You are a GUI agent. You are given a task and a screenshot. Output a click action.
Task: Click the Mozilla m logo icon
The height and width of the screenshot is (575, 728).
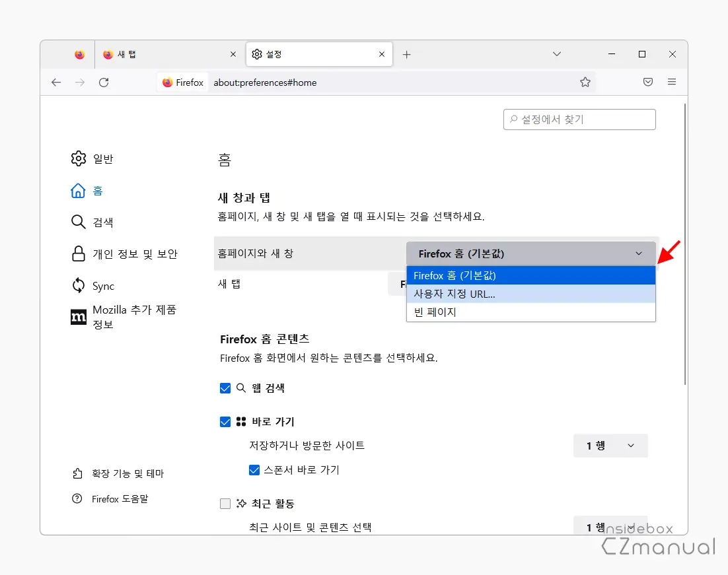(79, 317)
